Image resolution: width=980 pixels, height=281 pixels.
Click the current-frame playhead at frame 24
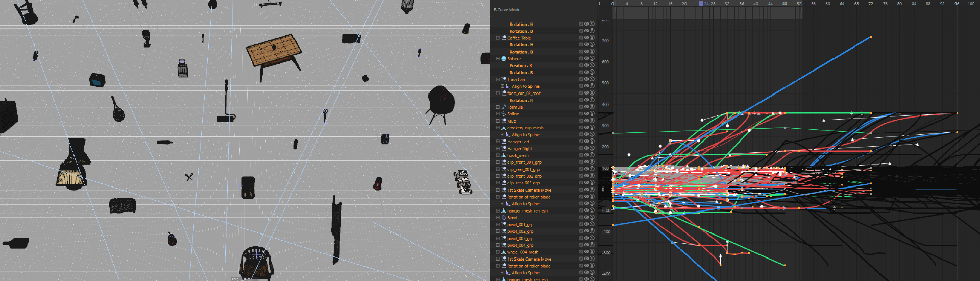coord(701,4)
